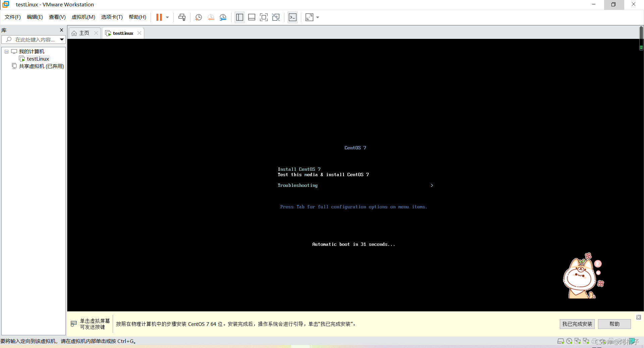The image size is (644, 348).
Task: Click 我已完成安装 button
Action: (x=577, y=324)
